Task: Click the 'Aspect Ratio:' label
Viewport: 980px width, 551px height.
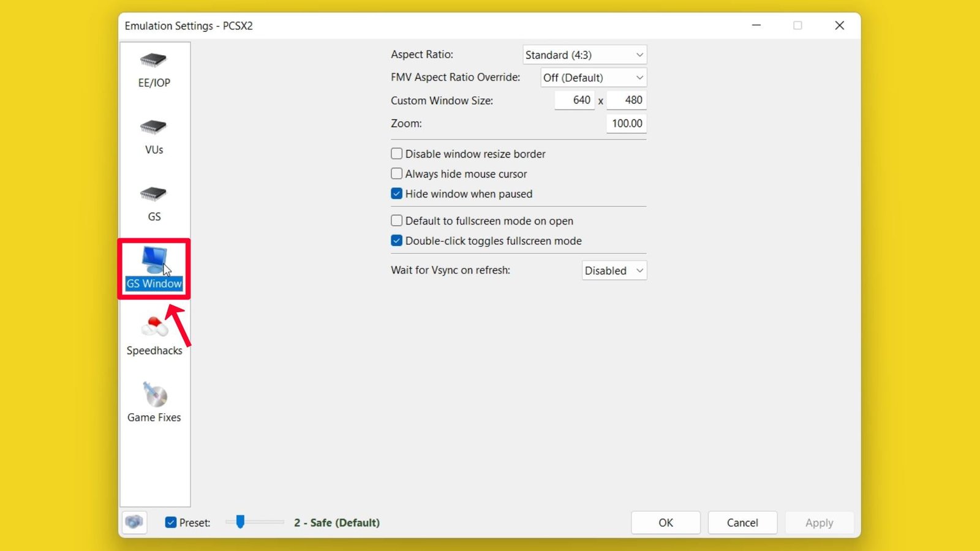Action: click(x=422, y=54)
